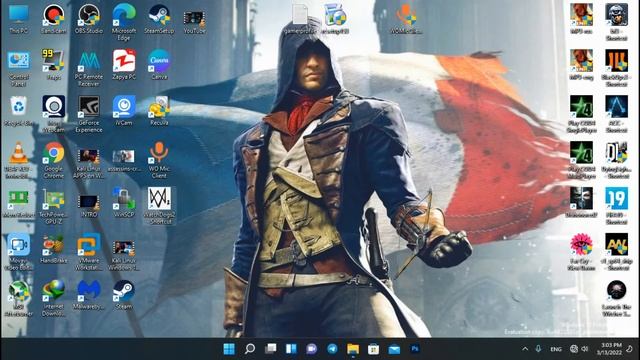Launch Microsoft Edge from the desktop
The width and height of the screenshot is (640, 360).
[124, 22]
